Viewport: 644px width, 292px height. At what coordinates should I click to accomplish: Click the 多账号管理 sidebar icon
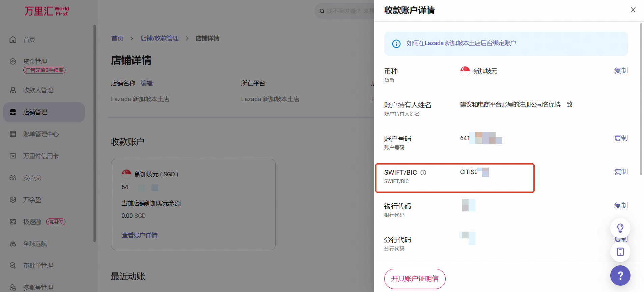point(13,287)
